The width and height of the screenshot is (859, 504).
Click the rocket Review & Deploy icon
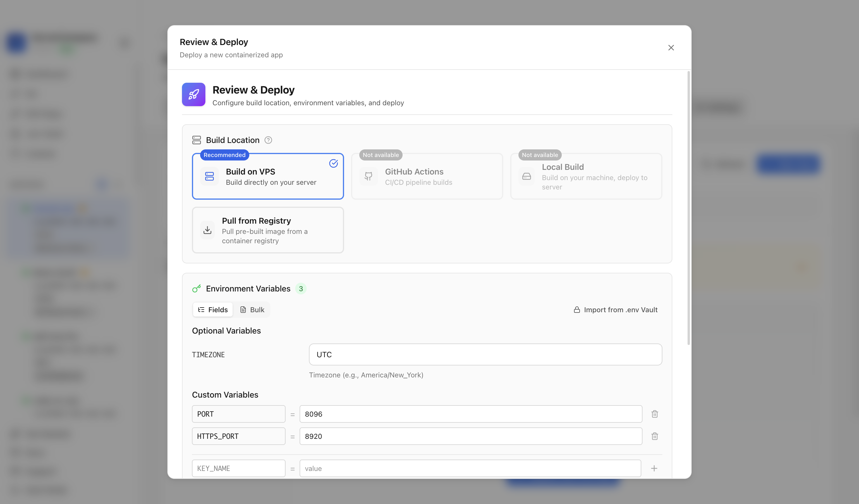[194, 94]
